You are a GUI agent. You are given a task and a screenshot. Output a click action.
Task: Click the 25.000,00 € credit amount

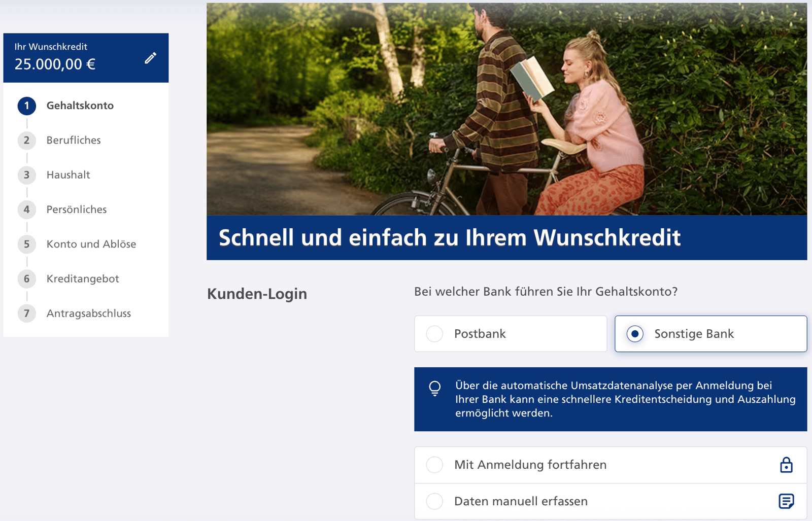pyautogui.click(x=55, y=64)
